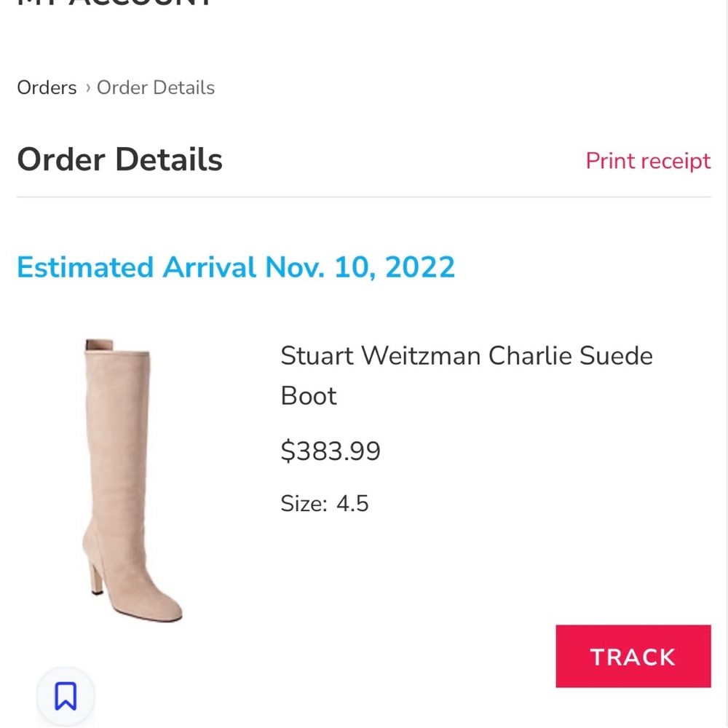Click the Order Details breadcrumb entry
The height and width of the screenshot is (728, 728).
click(x=154, y=87)
